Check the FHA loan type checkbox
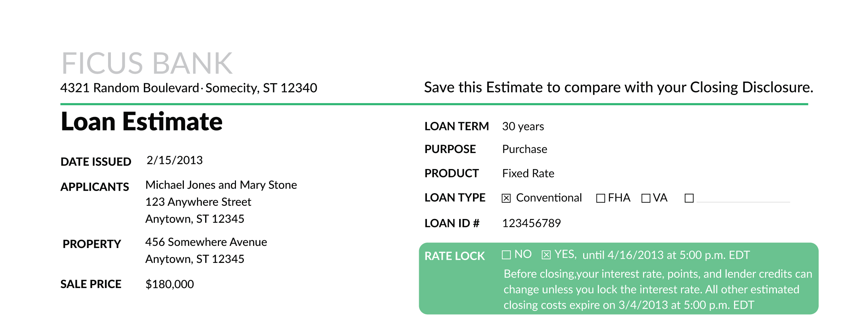 coord(601,198)
